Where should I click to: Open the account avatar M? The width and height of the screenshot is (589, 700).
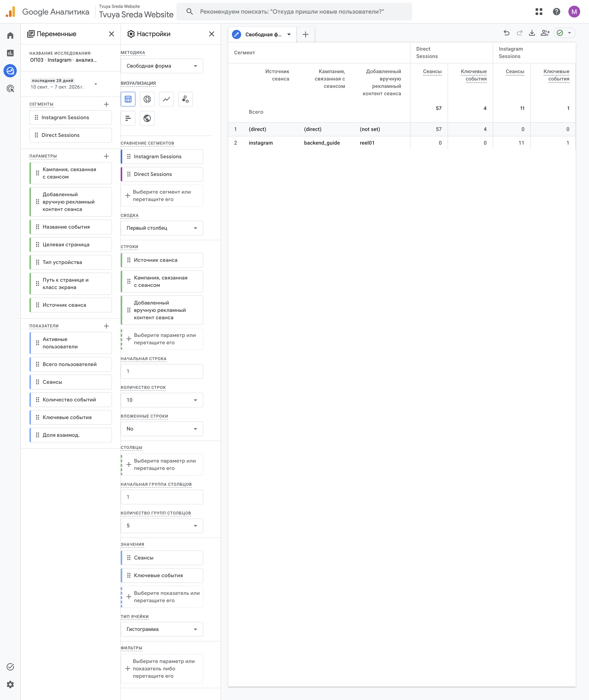[574, 12]
